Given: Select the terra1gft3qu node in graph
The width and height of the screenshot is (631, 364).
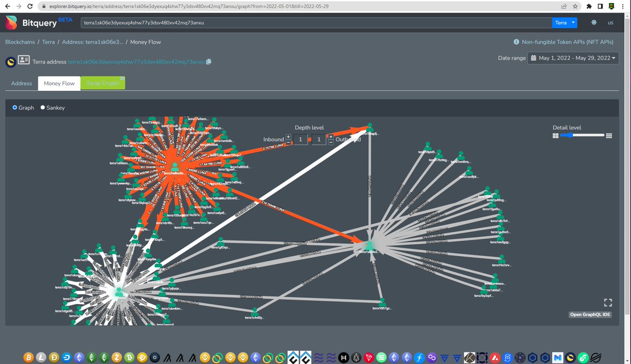Looking at the screenshot, I should [220, 241].
